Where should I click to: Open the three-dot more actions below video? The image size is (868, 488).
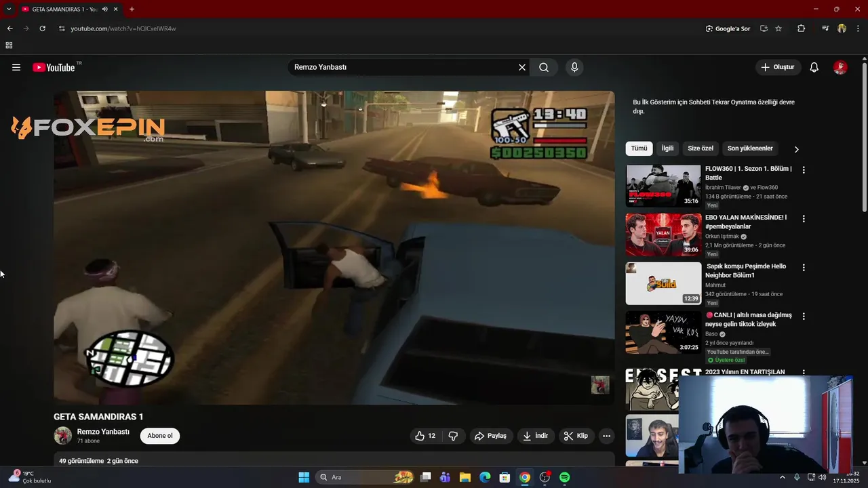(x=607, y=436)
